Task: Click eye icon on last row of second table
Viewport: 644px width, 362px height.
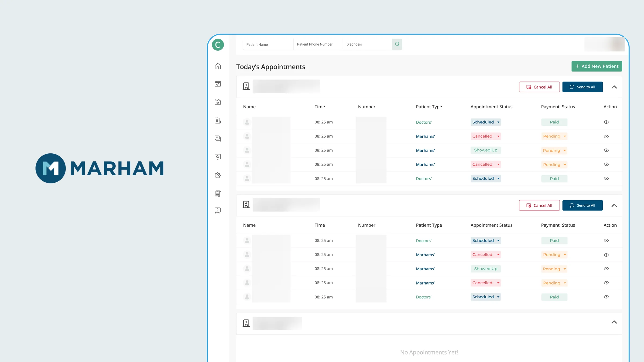Action: 606,297
